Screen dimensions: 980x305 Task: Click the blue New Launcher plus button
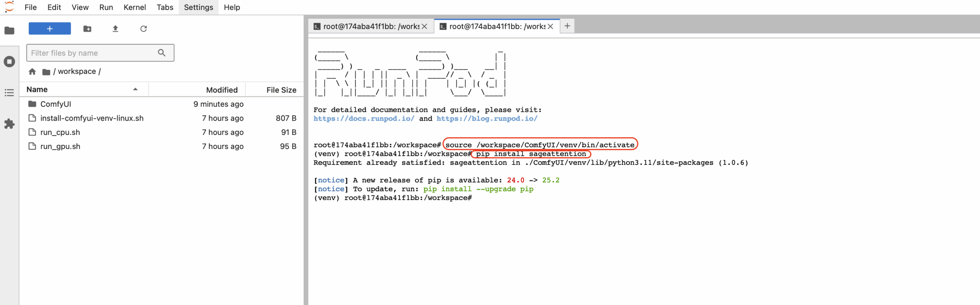50,29
